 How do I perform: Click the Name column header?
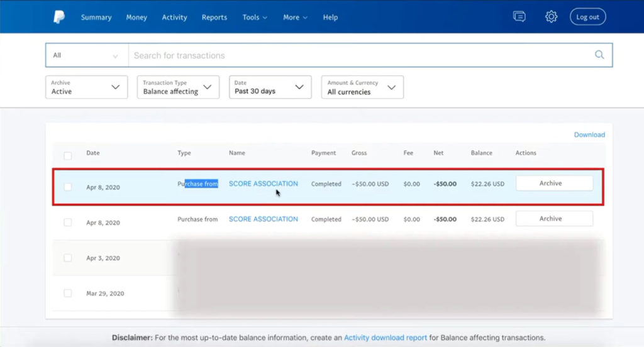pos(237,153)
